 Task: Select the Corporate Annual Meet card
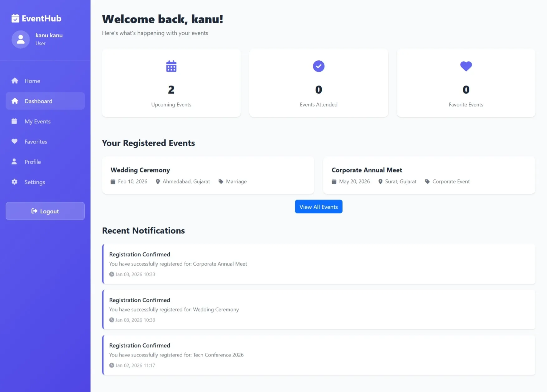point(429,175)
